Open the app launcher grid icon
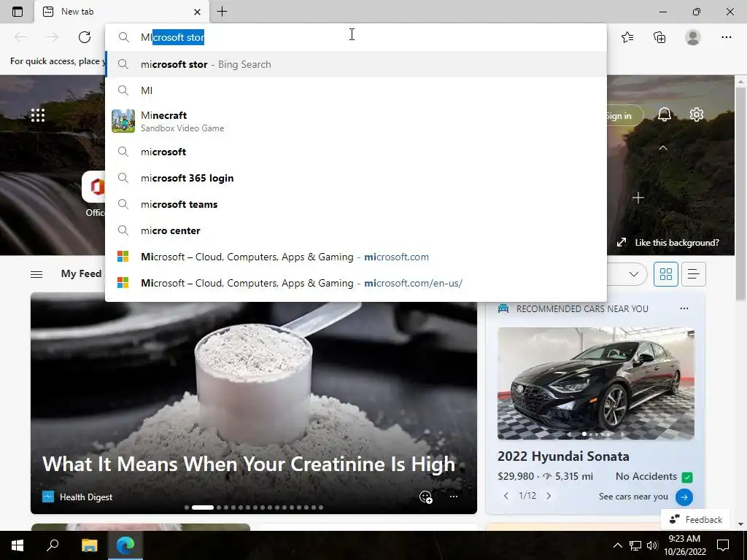The width and height of the screenshot is (747, 560). tap(38, 114)
